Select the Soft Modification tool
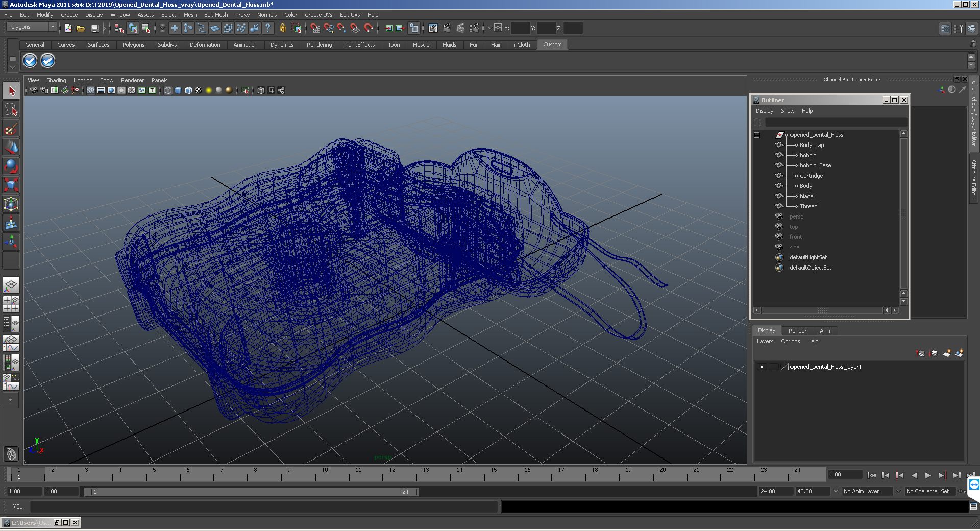The image size is (980, 531). (11, 223)
